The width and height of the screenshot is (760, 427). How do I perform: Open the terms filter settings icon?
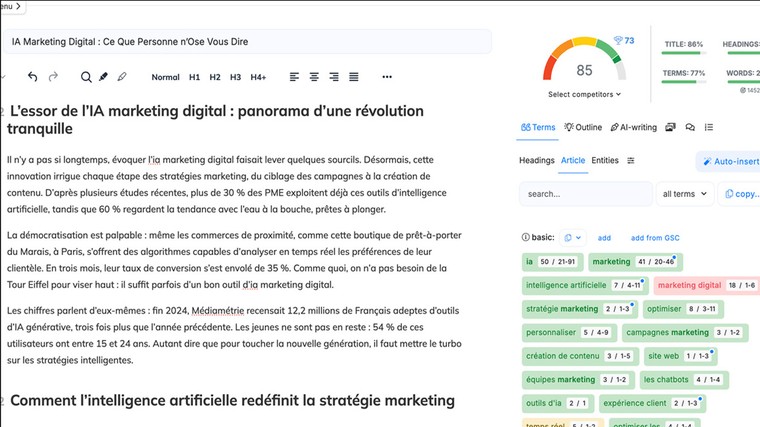point(631,160)
